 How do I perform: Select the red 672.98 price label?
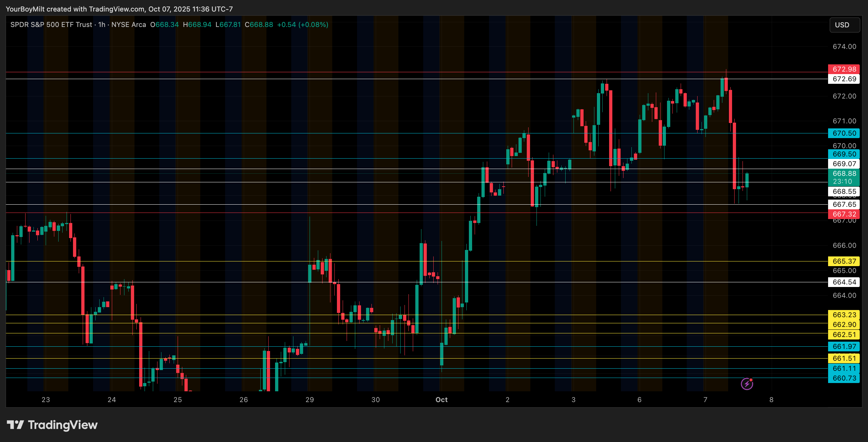pyautogui.click(x=844, y=69)
